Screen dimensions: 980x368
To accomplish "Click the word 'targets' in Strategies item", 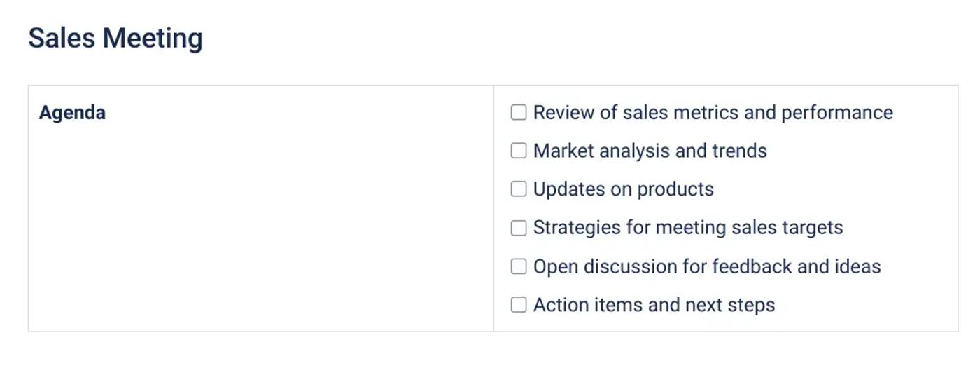I will (x=815, y=228).
